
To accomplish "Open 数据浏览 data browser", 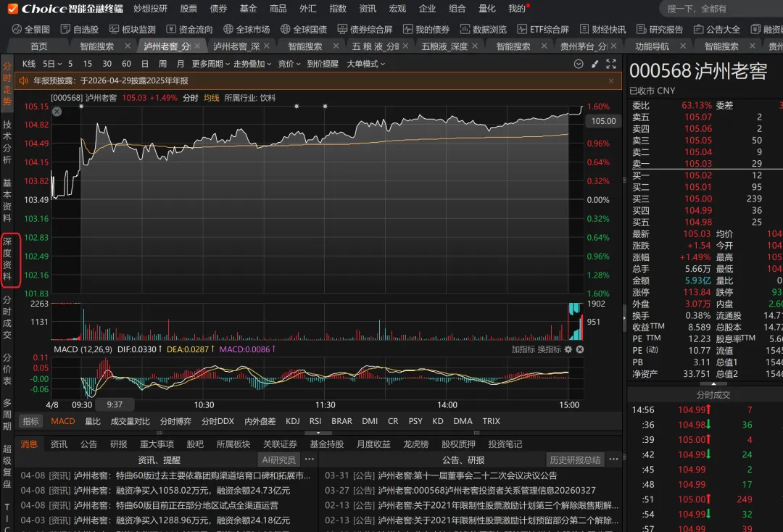I will point(484,30).
